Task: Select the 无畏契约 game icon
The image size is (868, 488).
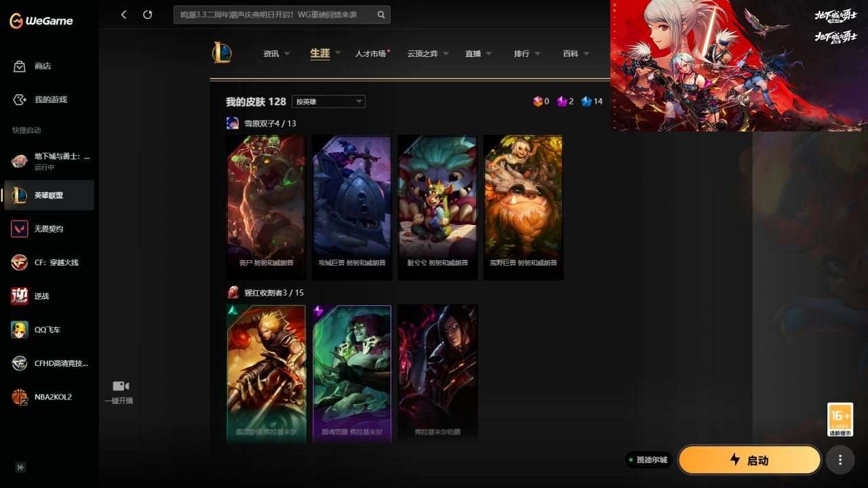Action: click(19, 229)
